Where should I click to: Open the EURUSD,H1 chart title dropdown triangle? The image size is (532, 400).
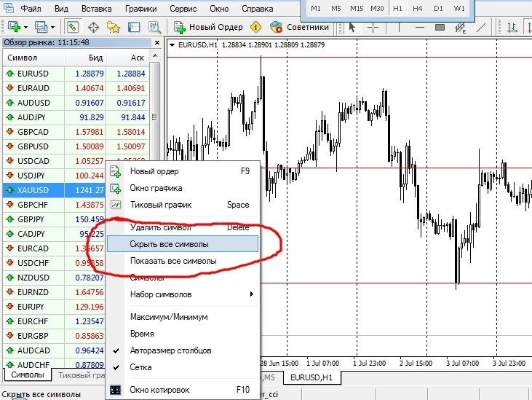[x=172, y=45]
